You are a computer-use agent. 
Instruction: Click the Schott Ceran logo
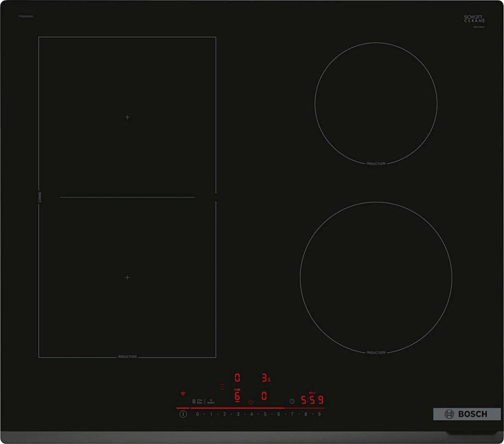click(x=474, y=19)
